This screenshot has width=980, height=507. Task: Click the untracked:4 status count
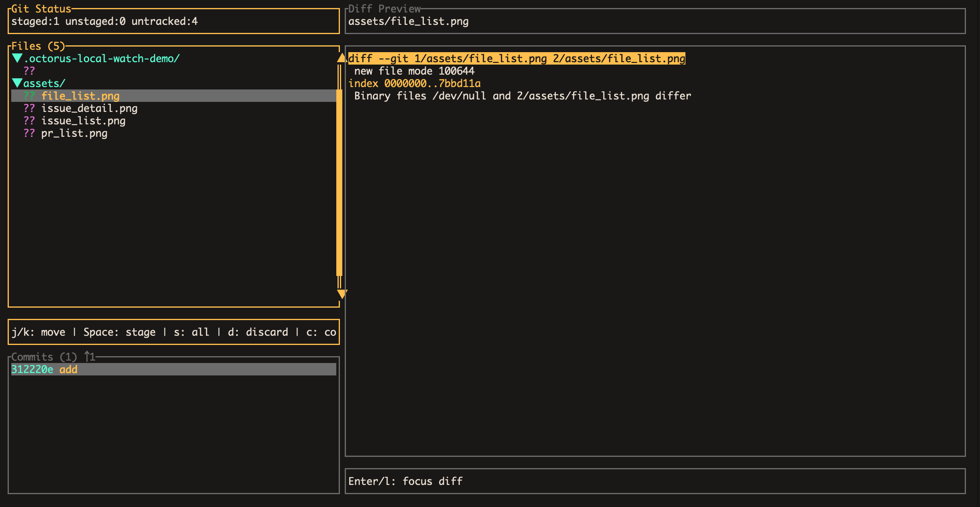point(165,21)
